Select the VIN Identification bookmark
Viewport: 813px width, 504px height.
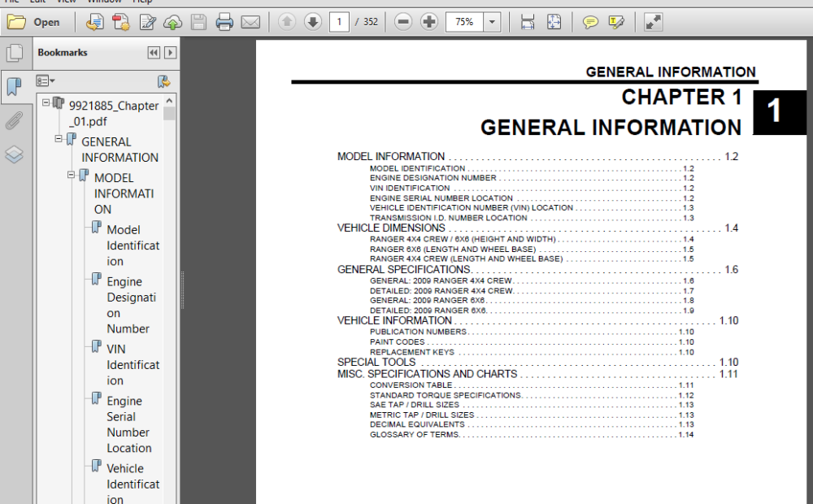[133, 364]
